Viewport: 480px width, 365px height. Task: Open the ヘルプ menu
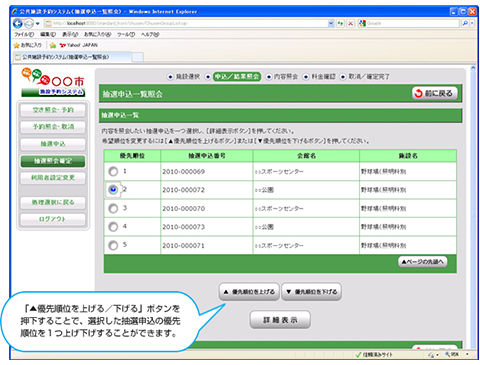[150, 34]
